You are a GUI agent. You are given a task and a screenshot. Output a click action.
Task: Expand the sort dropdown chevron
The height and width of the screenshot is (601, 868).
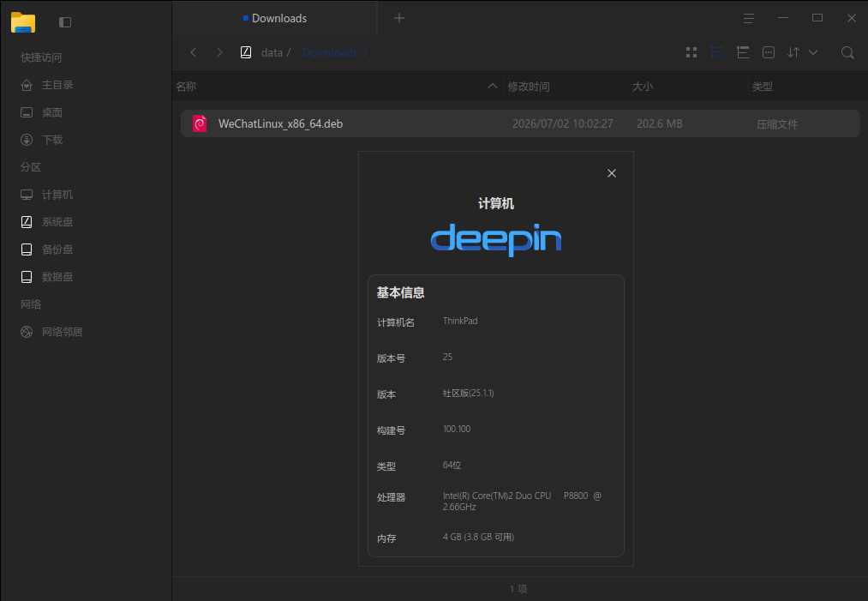tap(813, 52)
